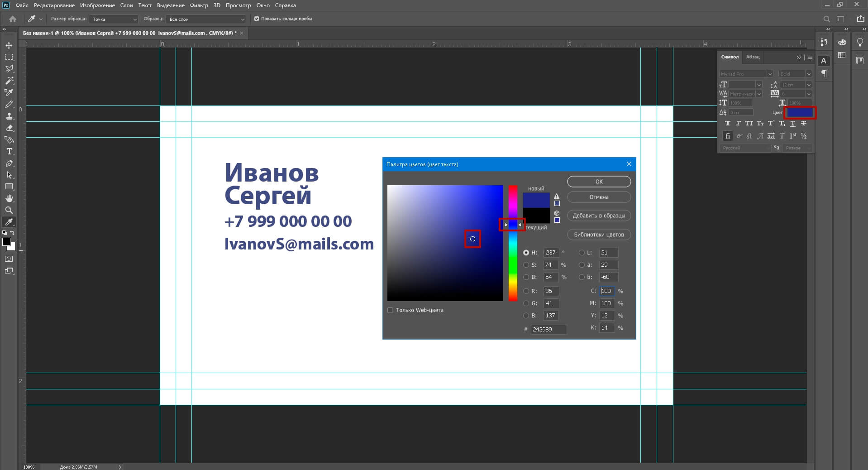This screenshot has width=868, height=470.
Task: Open Character panel flyout menu
Action: point(810,58)
